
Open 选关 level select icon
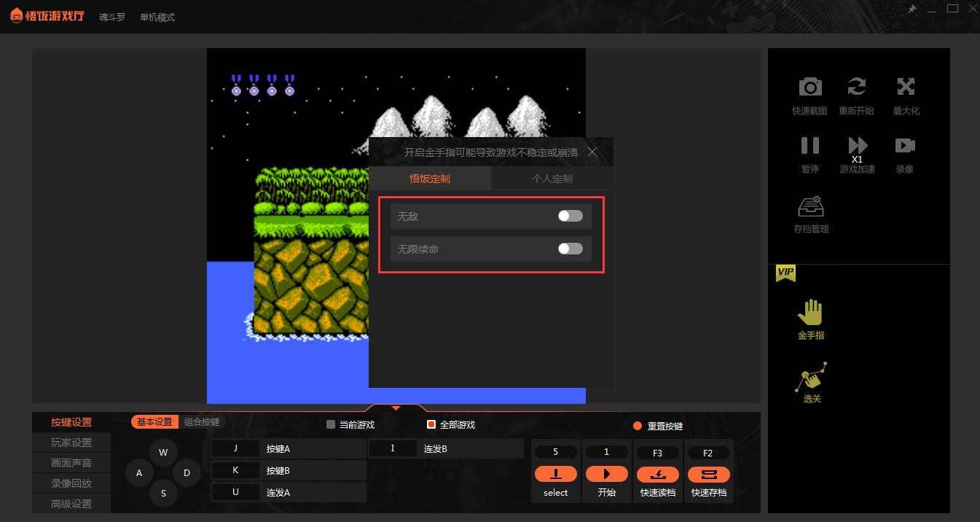pyautogui.click(x=812, y=376)
